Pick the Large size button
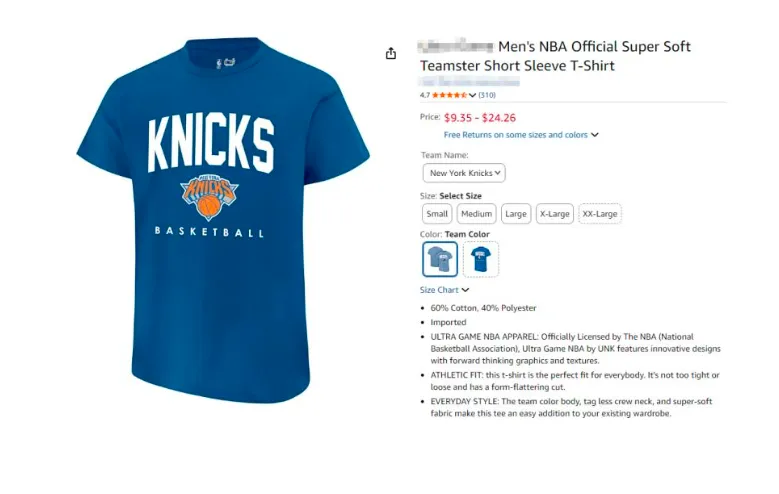779x494 pixels. (x=516, y=214)
